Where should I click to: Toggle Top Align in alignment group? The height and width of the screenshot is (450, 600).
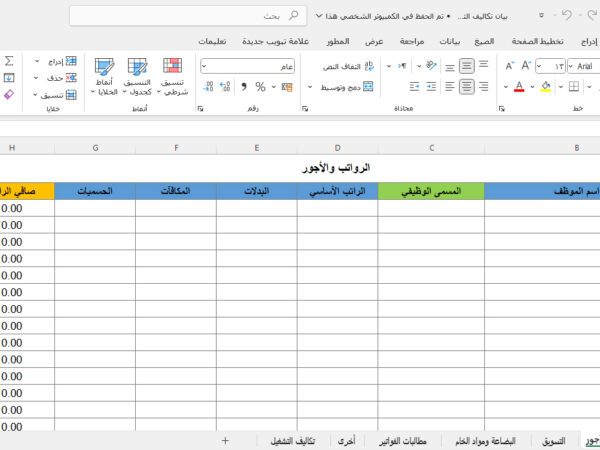tap(483, 65)
